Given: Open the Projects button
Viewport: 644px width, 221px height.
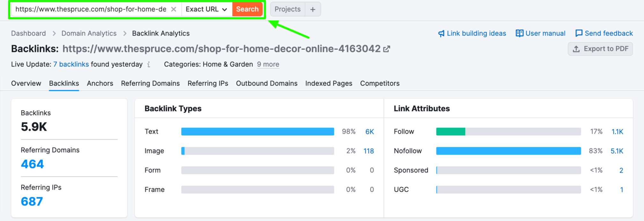Looking at the screenshot, I should coord(288,9).
